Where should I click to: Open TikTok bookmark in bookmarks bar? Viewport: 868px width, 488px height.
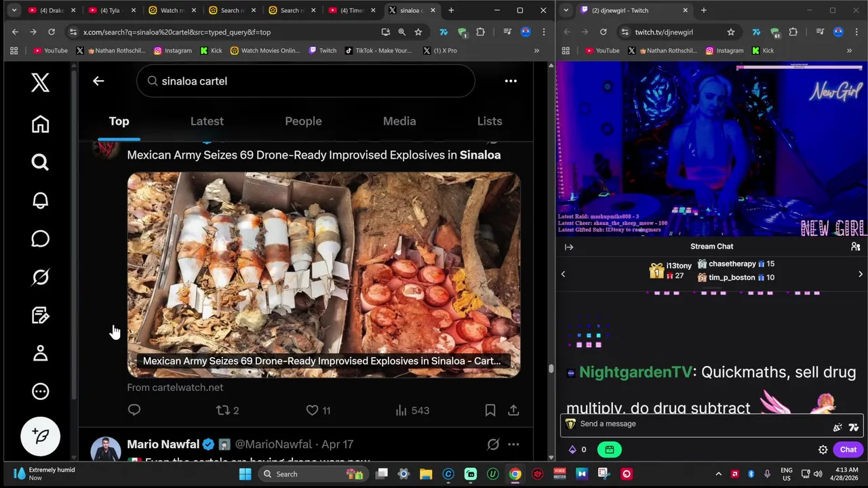[x=378, y=50]
